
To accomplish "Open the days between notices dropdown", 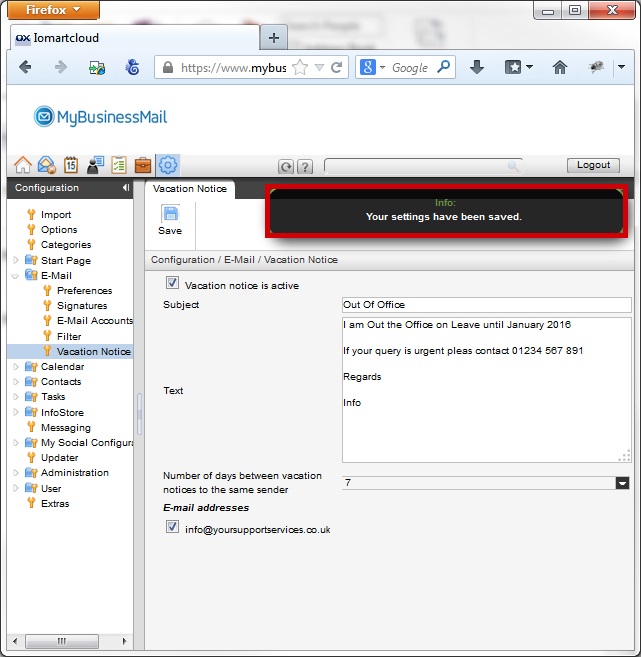I will 622,483.
